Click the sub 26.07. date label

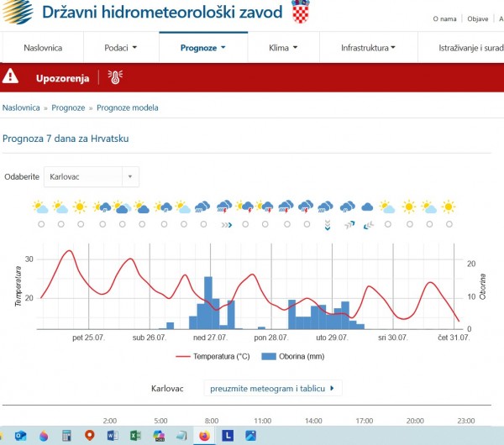pos(150,338)
